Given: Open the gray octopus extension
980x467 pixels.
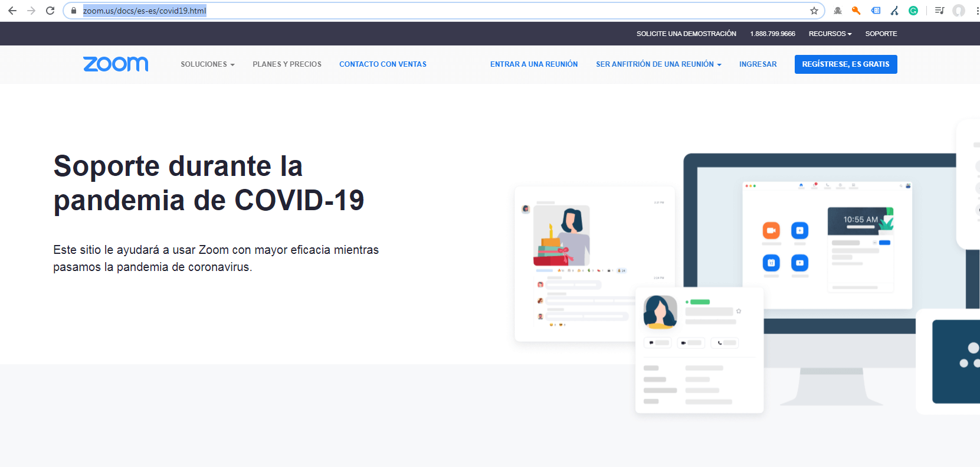Looking at the screenshot, I should [x=837, y=11].
